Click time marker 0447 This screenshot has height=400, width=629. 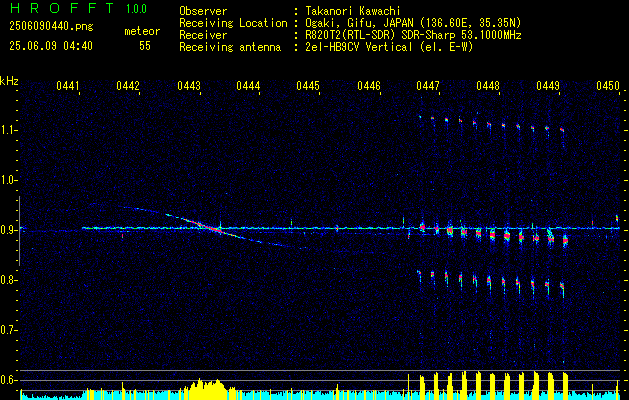[428, 85]
